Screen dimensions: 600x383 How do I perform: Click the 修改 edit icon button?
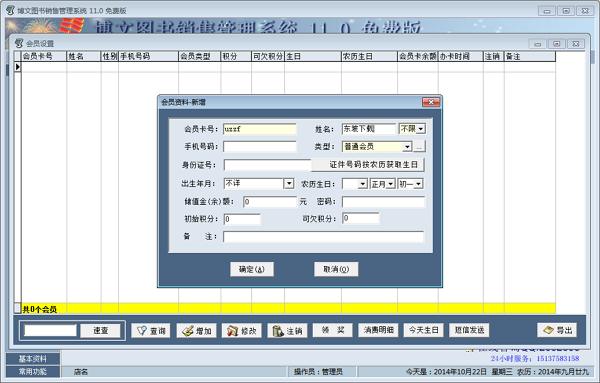click(241, 331)
